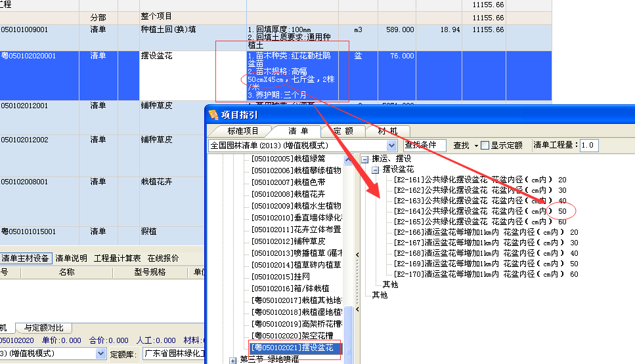
Task: Select [050102009]栽植水生植物 item
Action: point(296,205)
